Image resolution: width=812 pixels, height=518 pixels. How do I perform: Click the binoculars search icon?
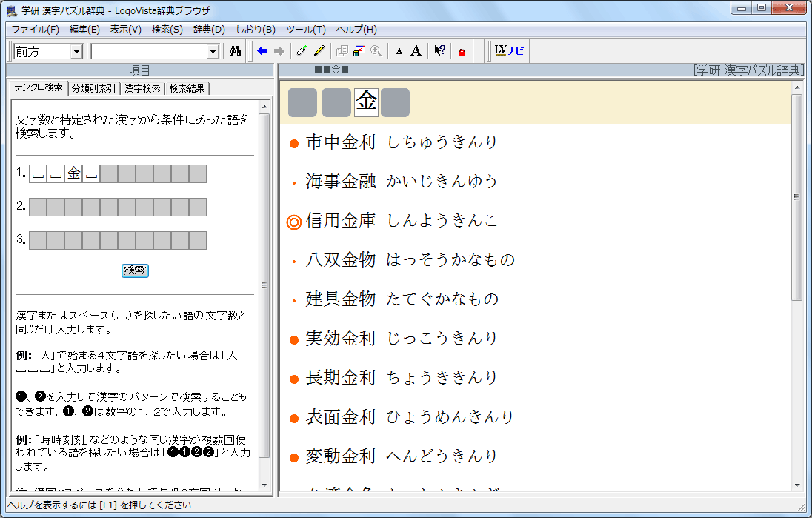(235, 51)
